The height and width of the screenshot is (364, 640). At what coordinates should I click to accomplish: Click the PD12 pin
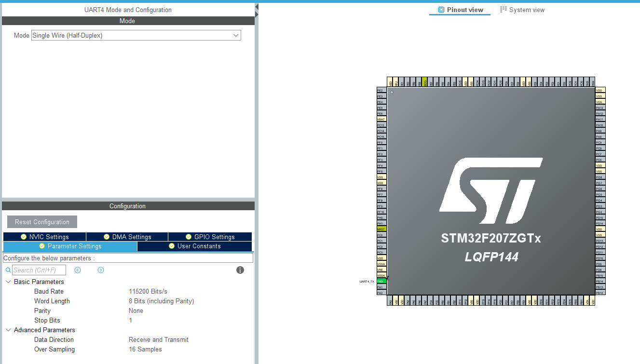(x=600, y=246)
